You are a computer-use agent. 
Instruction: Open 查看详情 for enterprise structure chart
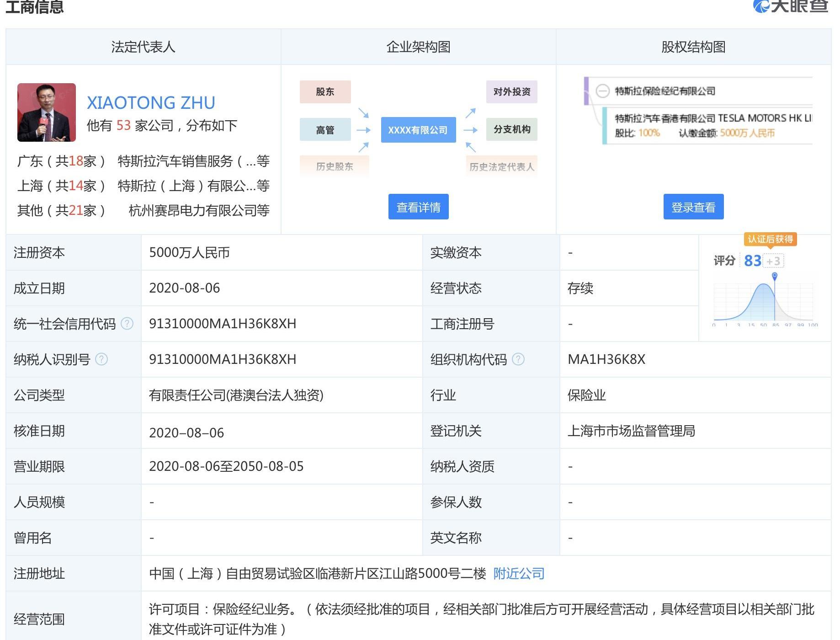click(418, 207)
